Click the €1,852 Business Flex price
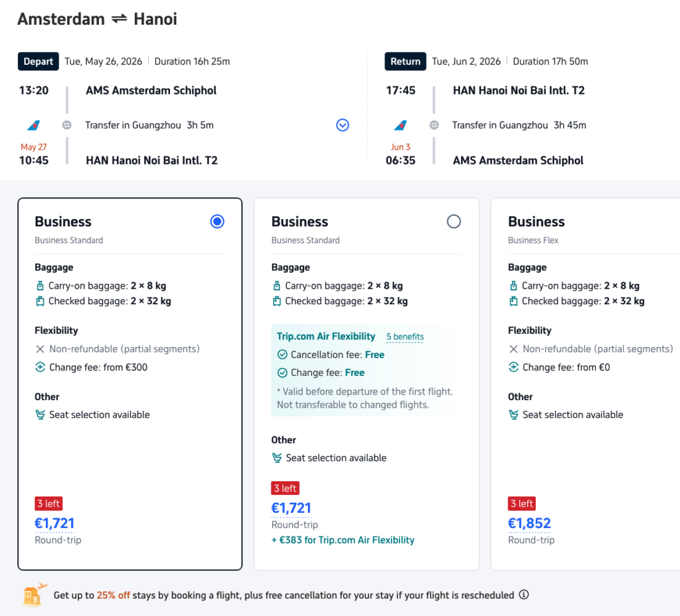Screen dimensions: 680x616 coord(529,523)
